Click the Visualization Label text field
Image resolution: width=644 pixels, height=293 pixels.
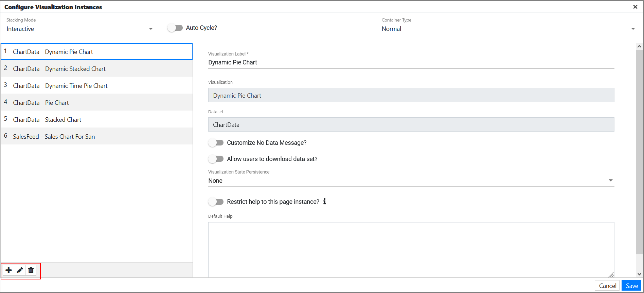pos(411,62)
